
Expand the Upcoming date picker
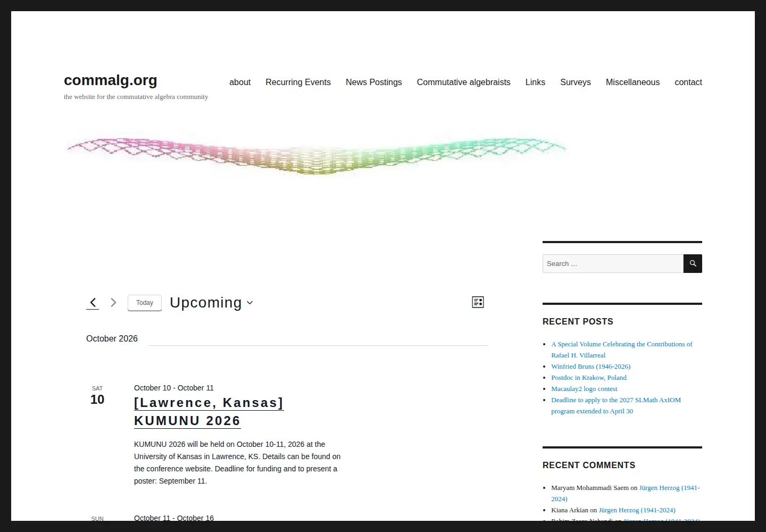[x=211, y=303]
